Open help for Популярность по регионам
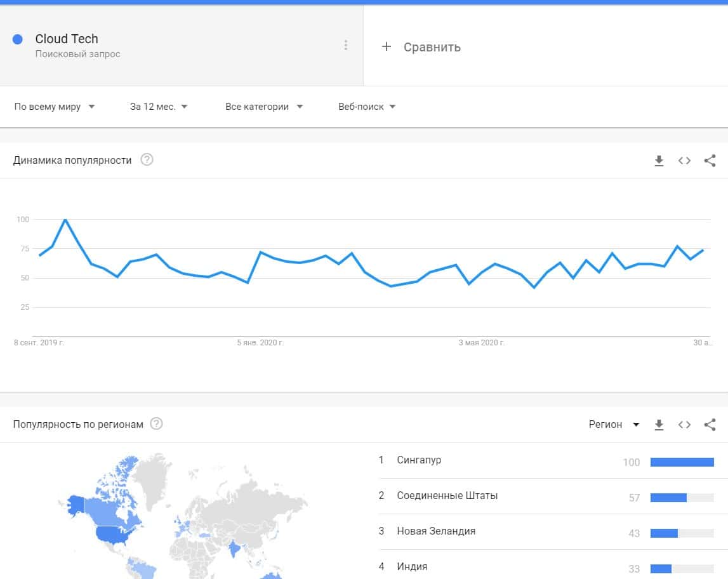728x579 pixels. click(156, 423)
